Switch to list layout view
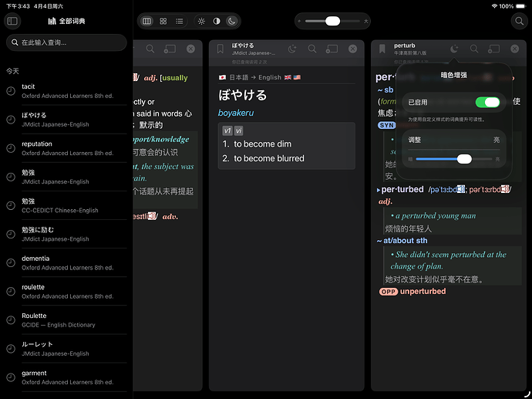The width and height of the screenshot is (532, 399). (179, 21)
